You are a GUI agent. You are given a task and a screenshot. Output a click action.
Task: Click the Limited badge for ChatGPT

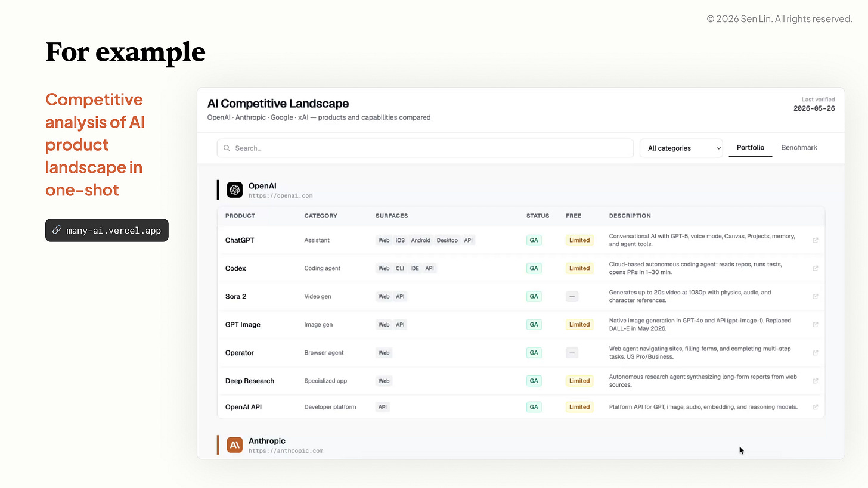click(579, 240)
